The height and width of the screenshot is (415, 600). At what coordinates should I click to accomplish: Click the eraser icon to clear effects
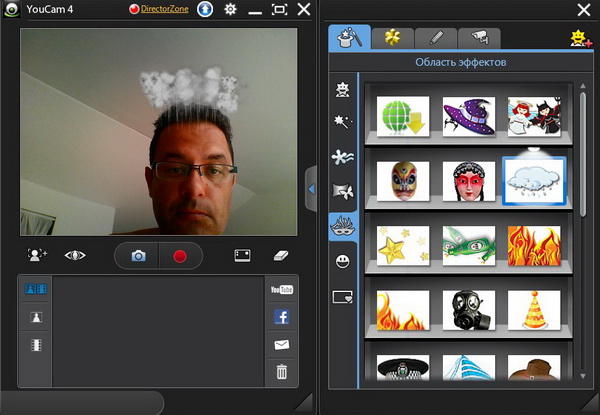click(x=280, y=256)
